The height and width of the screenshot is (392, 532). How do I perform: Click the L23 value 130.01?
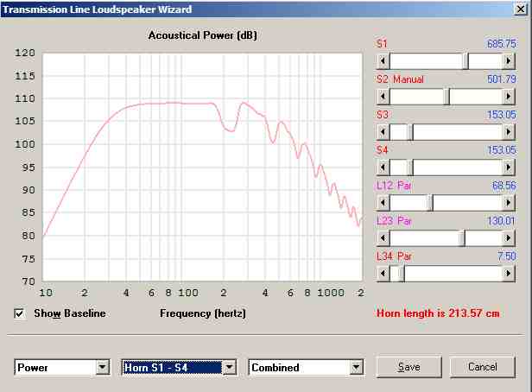coord(502,221)
